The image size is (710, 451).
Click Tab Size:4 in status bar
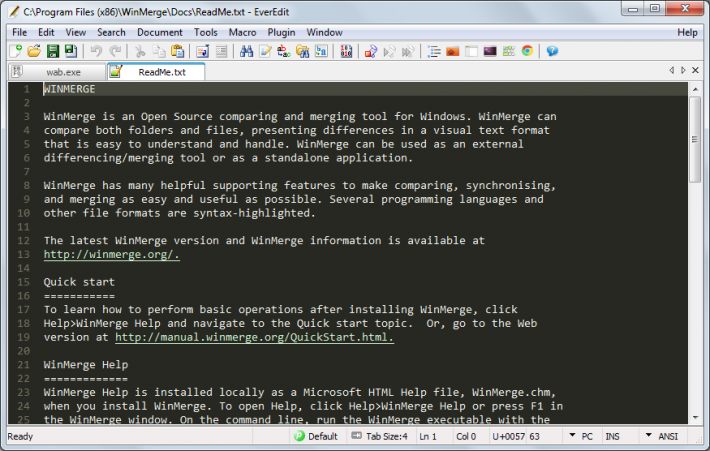pyautogui.click(x=380, y=437)
